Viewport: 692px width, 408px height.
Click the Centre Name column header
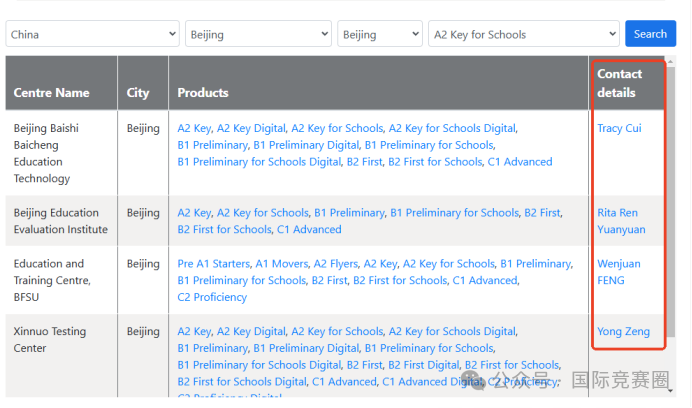(x=61, y=83)
